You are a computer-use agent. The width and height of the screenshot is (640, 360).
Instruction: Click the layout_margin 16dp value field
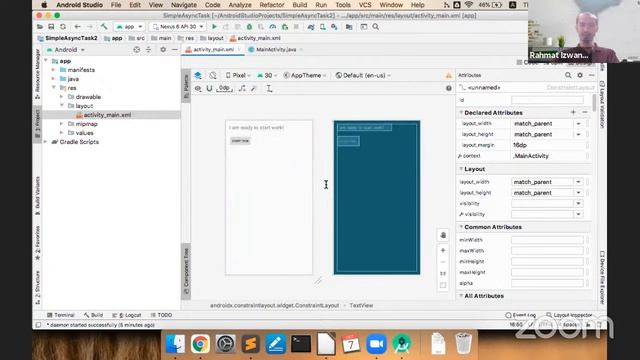[547, 145]
